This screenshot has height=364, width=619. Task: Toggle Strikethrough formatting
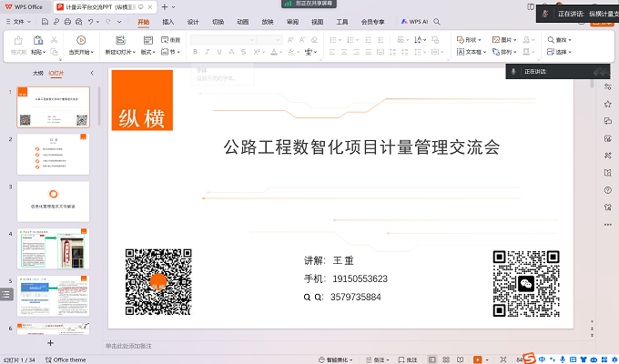231,52
